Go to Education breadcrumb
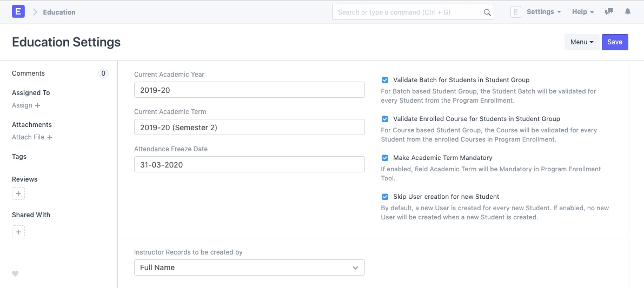 (59, 12)
